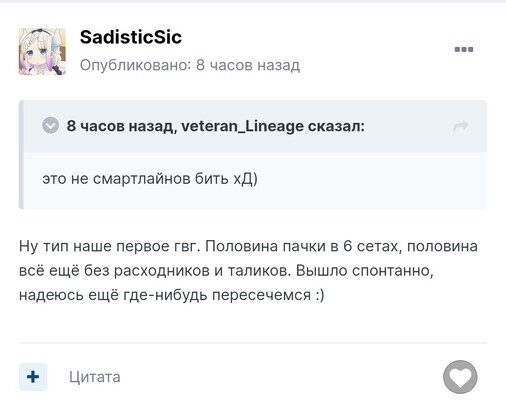
Task: Click '8 часов назад' in quote header
Action: pyautogui.click(x=122, y=126)
